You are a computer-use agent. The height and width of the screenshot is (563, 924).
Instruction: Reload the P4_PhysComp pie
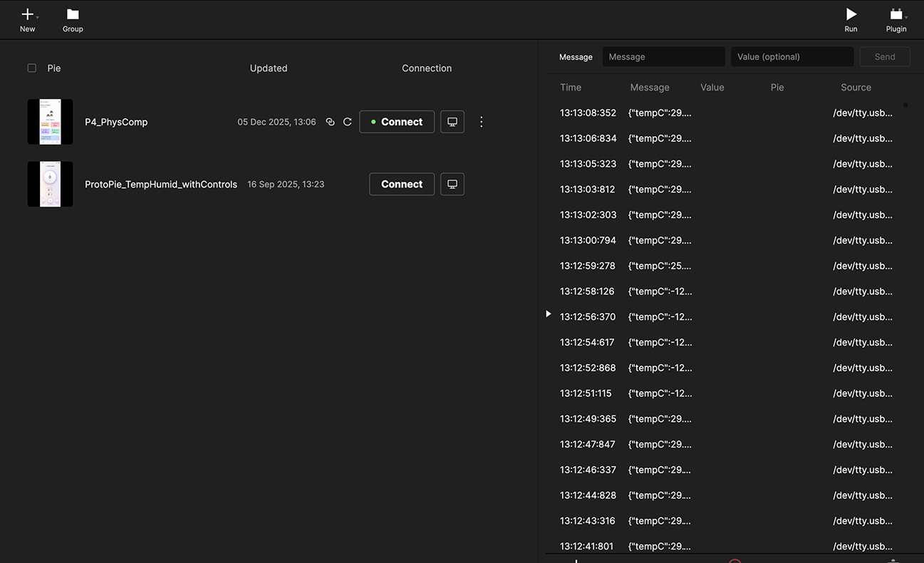(x=348, y=121)
